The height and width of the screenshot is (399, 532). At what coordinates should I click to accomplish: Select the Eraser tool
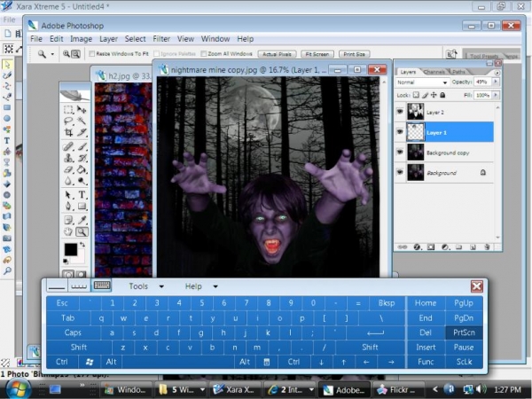68,169
